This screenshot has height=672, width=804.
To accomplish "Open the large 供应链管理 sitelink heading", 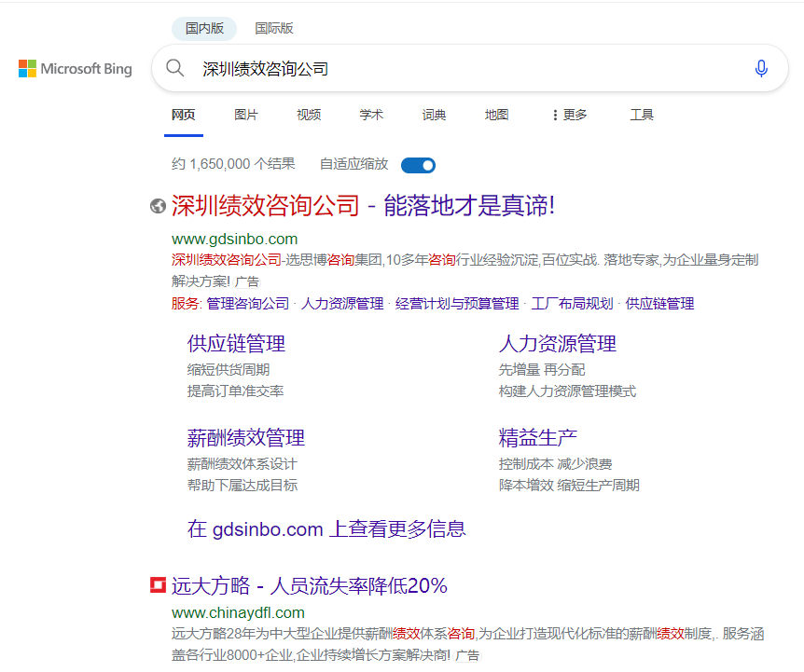I will [x=236, y=343].
